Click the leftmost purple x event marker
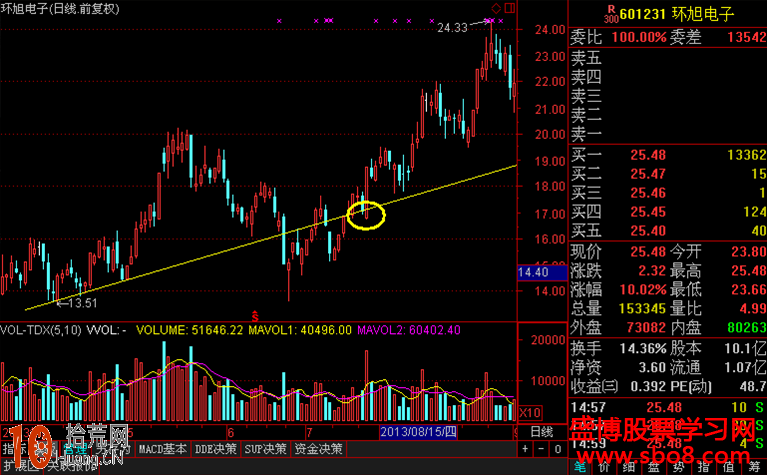 (x=279, y=21)
